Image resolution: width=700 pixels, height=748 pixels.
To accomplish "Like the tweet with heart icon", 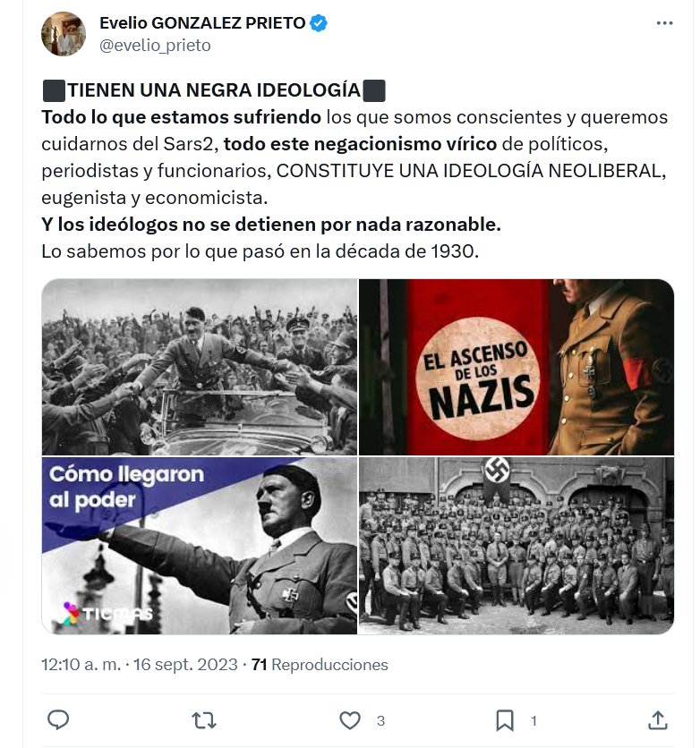I will [350, 720].
